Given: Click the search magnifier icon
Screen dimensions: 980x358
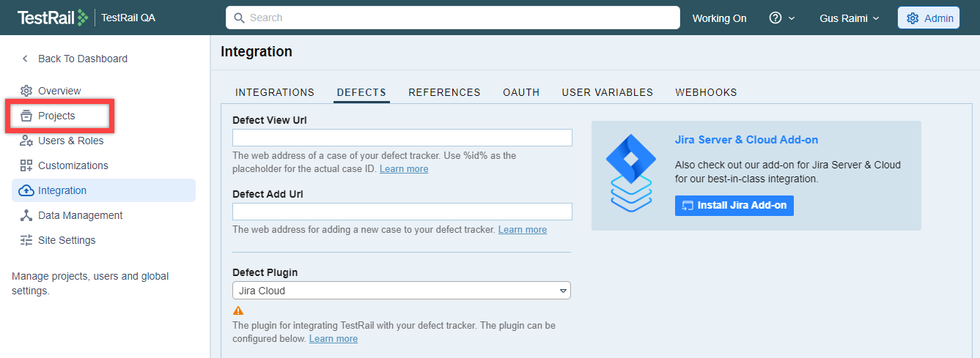Looking at the screenshot, I should 239,18.
